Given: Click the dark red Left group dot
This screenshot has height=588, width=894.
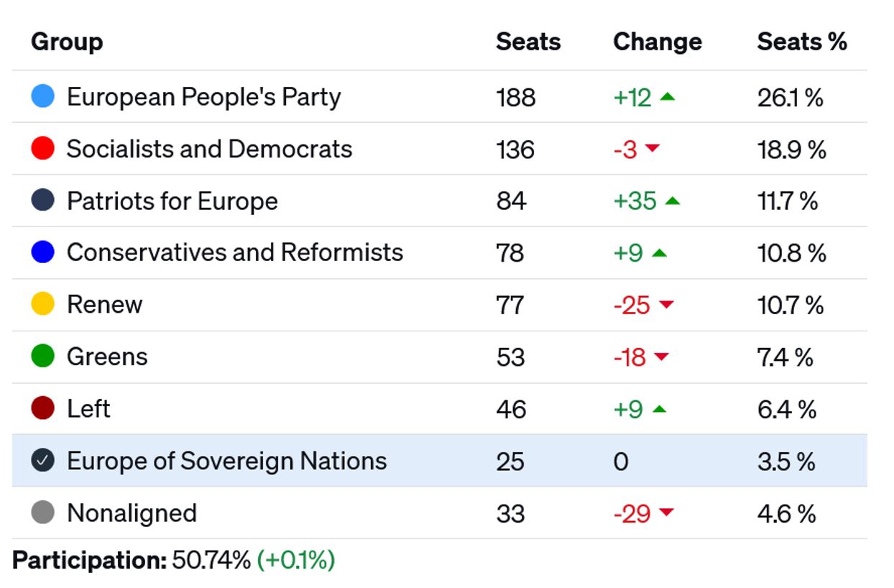Looking at the screenshot, I should coord(43,408).
